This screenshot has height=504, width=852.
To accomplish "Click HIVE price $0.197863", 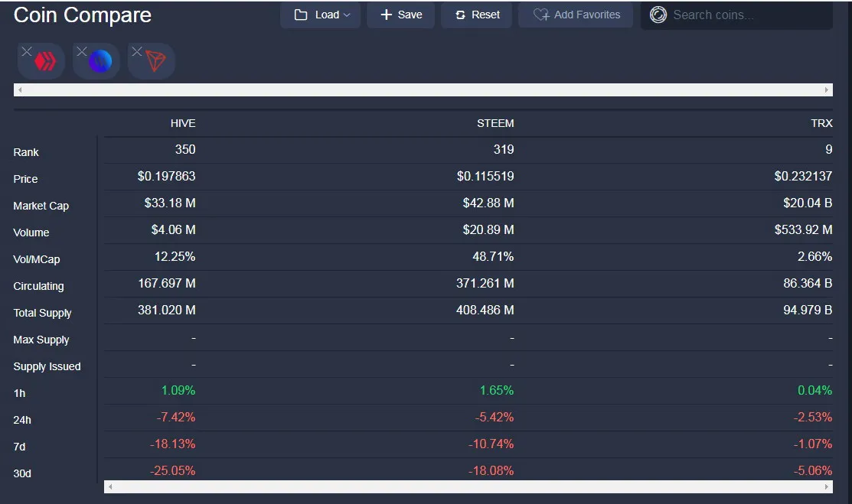I will click(x=166, y=176).
